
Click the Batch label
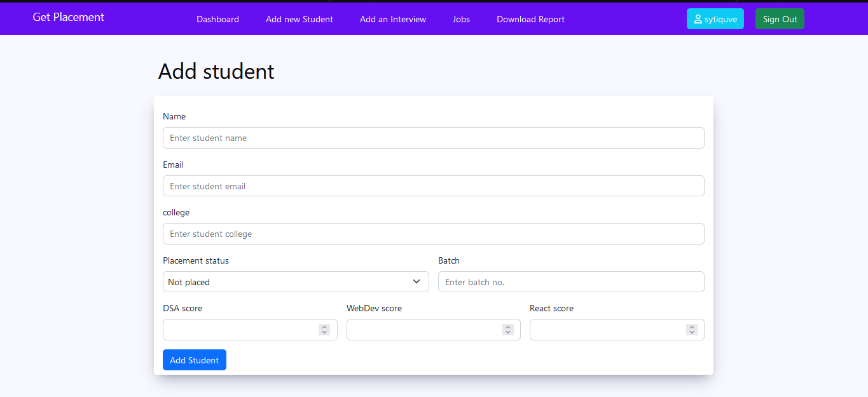coord(449,260)
